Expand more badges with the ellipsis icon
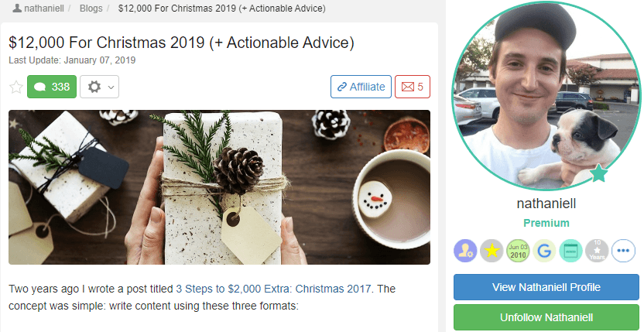Screen dimensions: 644x332 [623, 251]
